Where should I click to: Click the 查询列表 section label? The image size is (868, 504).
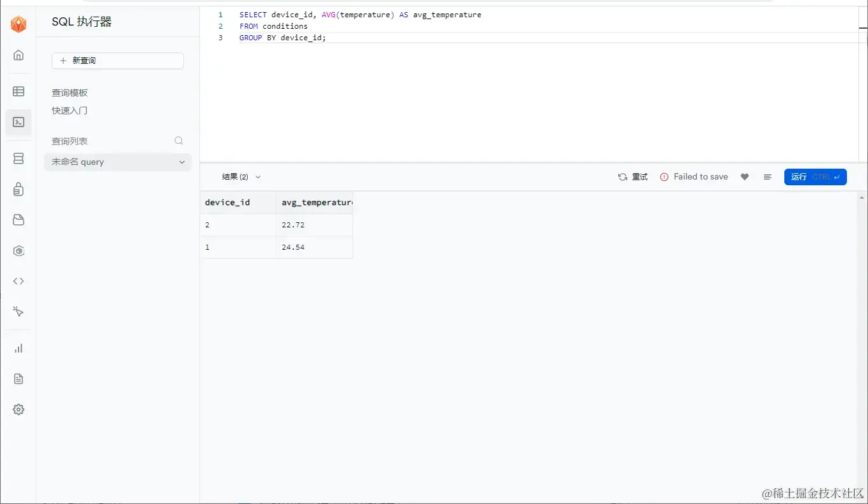tap(70, 141)
